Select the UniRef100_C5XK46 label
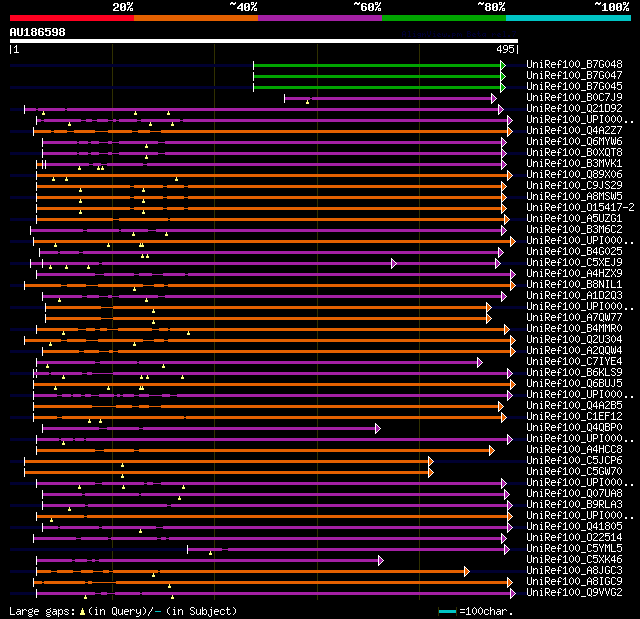 574,560
